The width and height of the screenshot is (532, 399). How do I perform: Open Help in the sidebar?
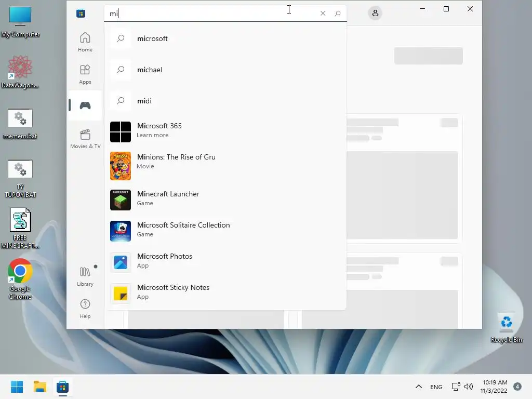(85, 309)
